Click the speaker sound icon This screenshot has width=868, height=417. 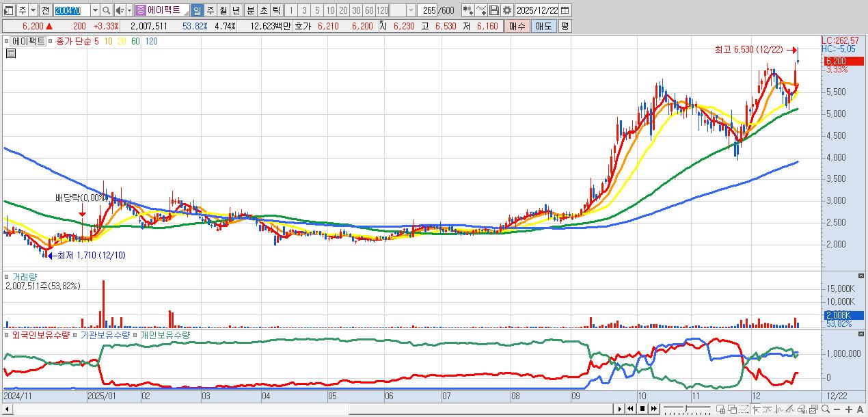(119, 10)
